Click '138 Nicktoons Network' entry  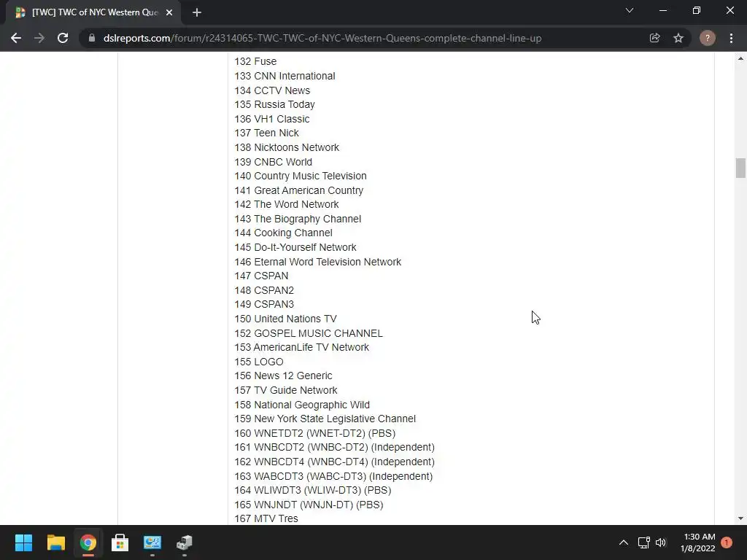pyautogui.click(x=287, y=147)
